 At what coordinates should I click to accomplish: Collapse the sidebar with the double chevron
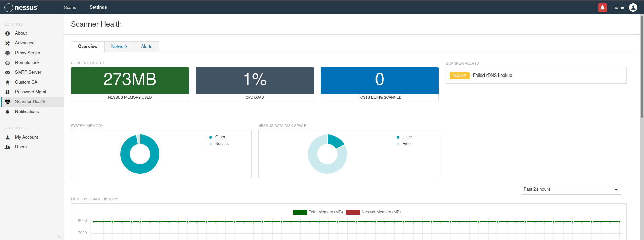click(x=59, y=237)
